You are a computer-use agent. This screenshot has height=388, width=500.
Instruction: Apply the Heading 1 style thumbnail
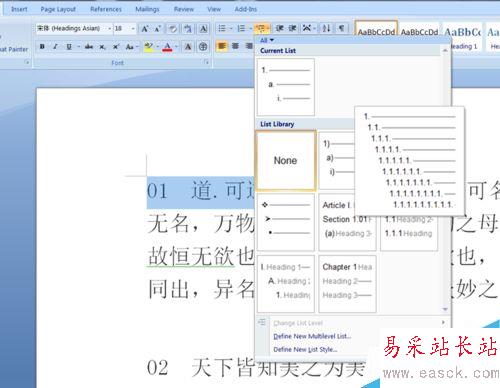463,36
